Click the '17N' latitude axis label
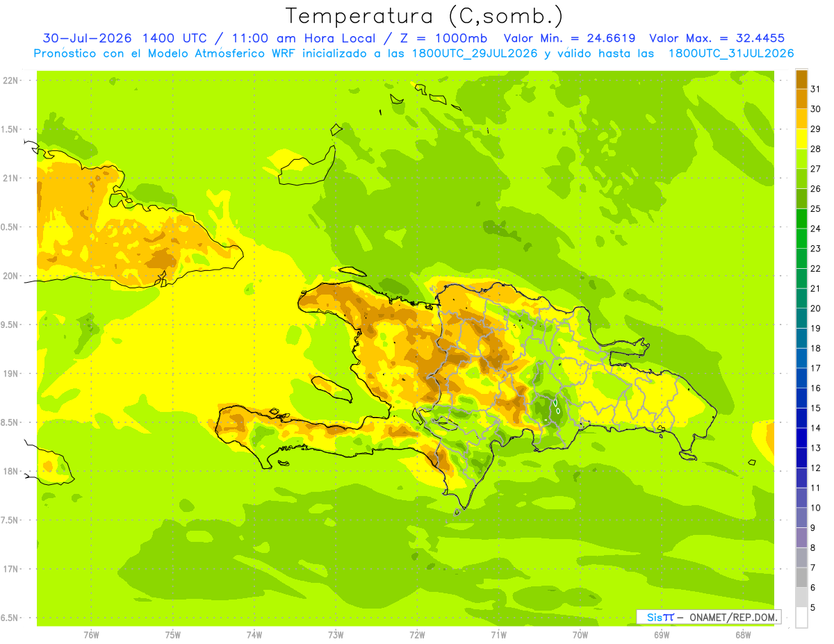The height and width of the screenshot is (644, 834). (10, 569)
